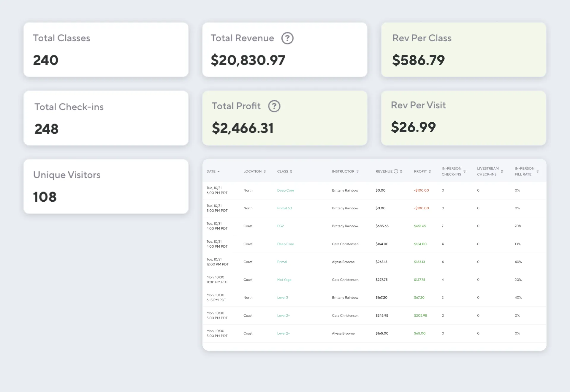Click the 70% fill rate for FG2
This screenshot has width=570, height=392.
point(518,226)
